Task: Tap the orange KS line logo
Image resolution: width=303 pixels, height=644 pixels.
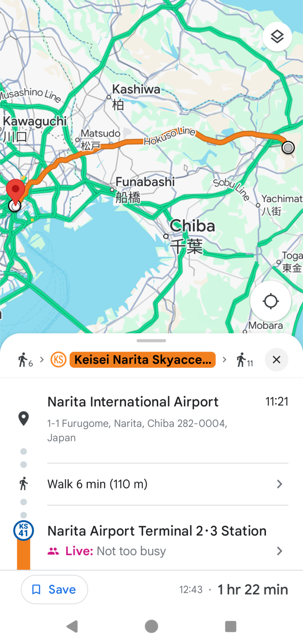Action: [x=58, y=360]
